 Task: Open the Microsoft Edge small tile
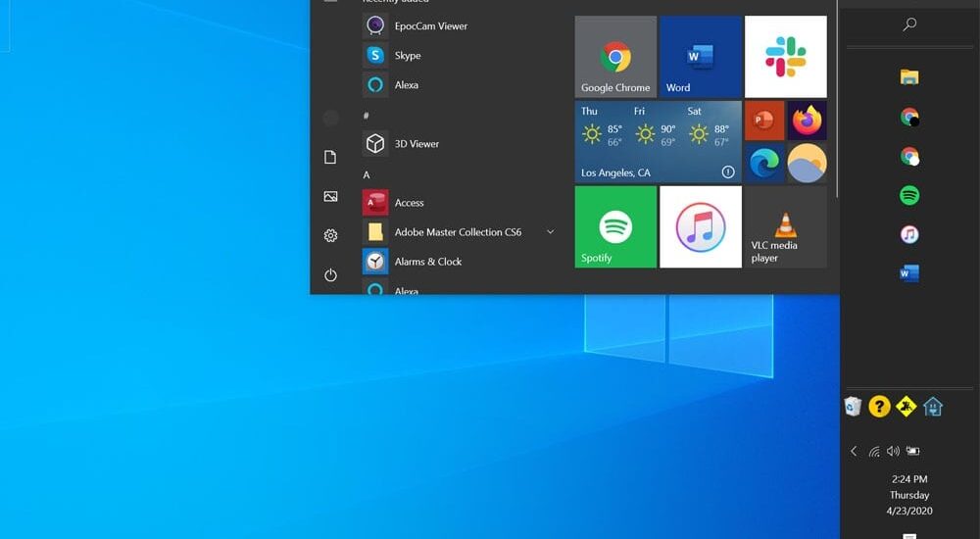coord(764,164)
